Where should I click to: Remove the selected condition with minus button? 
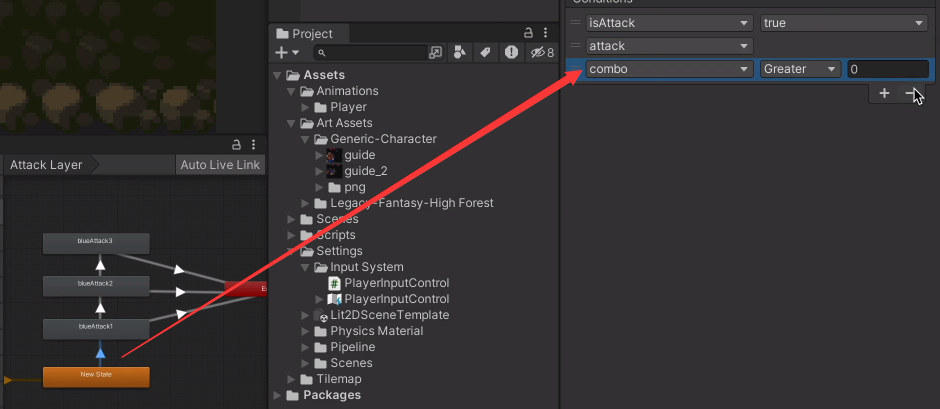911,93
